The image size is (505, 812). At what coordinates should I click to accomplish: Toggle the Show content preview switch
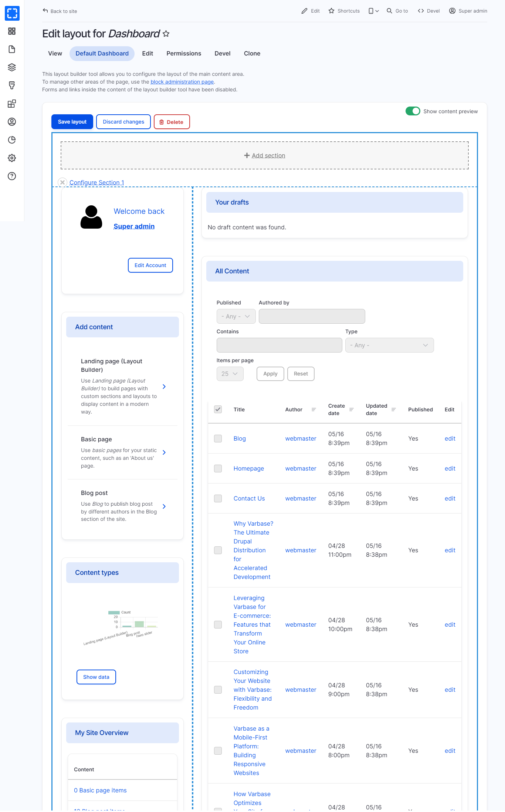tap(413, 111)
